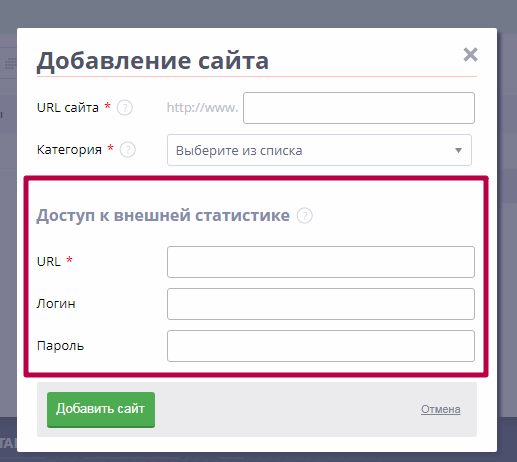Click the Категория dropdown arrow

pyautogui.click(x=458, y=150)
